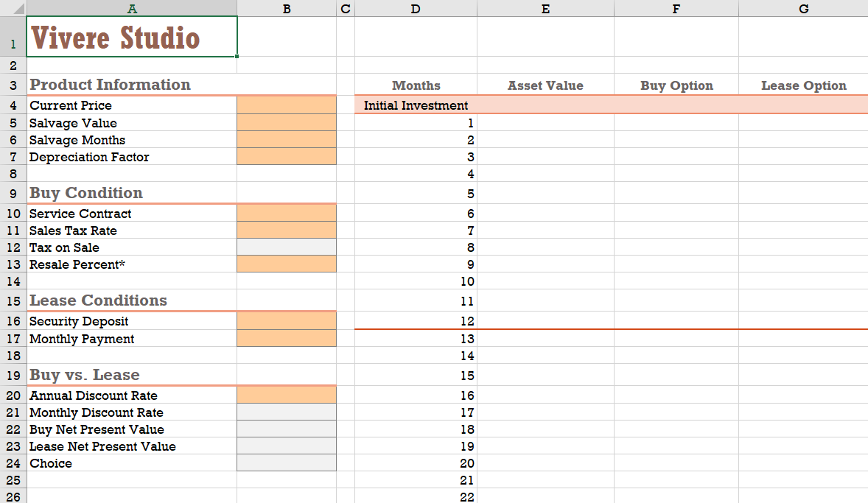The width and height of the screenshot is (868, 503).
Task: Select the month 22 cell
Action: [416, 496]
